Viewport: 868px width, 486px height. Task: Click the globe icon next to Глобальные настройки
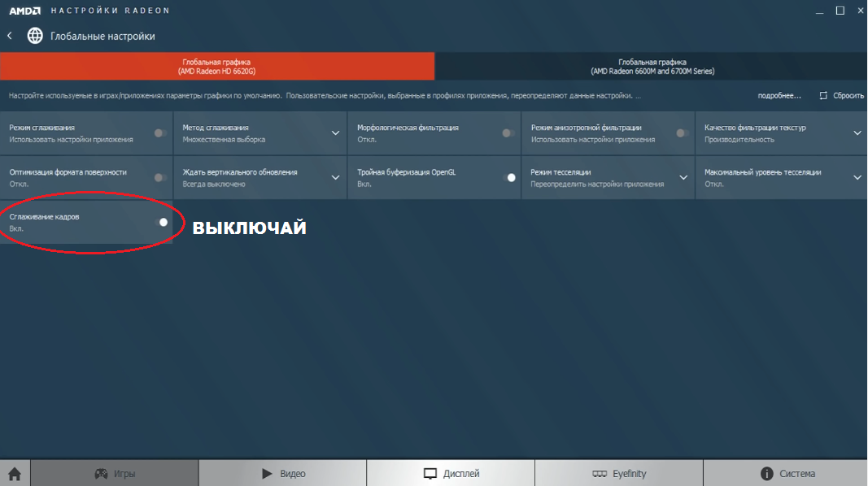(x=35, y=36)
